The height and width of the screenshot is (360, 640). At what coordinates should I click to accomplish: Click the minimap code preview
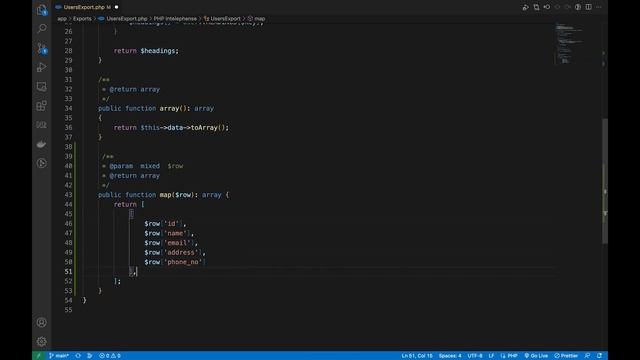(568, 43)
